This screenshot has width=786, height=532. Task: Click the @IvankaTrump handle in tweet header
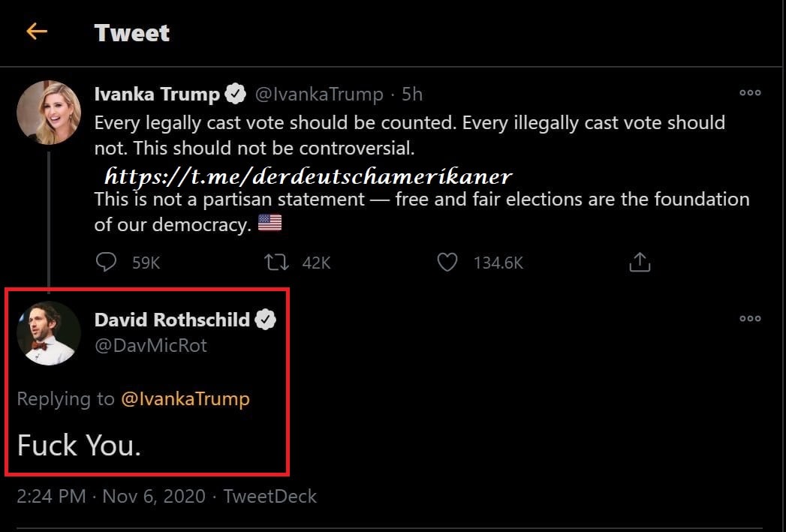[319, 95]
